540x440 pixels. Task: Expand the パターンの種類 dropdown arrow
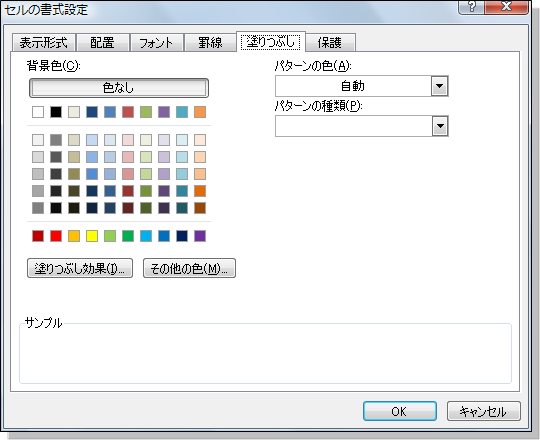coord(440,126)
